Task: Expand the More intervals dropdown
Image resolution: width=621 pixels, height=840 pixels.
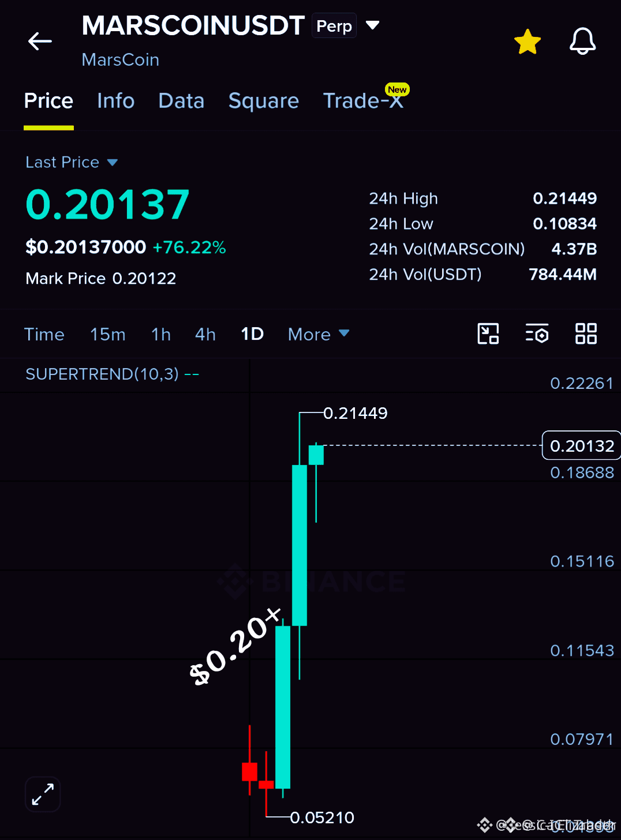Action: tap(319, 334)
